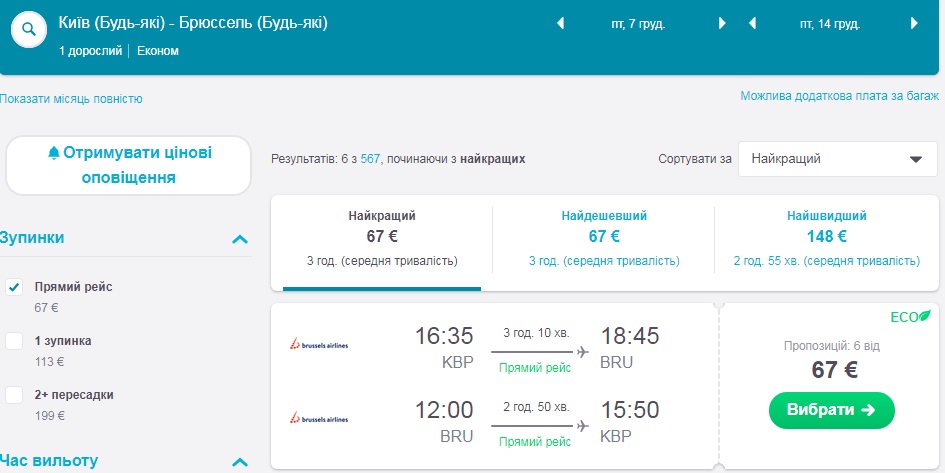Collapse the Час вильоту section
The width and height of the screenshot is (945, 473).
click(x=239, y=462)
